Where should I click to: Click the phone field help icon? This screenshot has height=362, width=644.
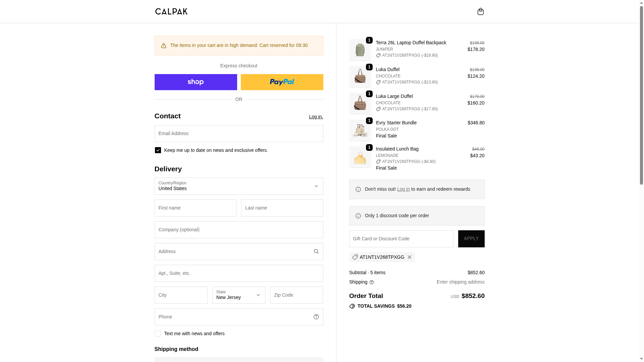(x=316, y=317)
